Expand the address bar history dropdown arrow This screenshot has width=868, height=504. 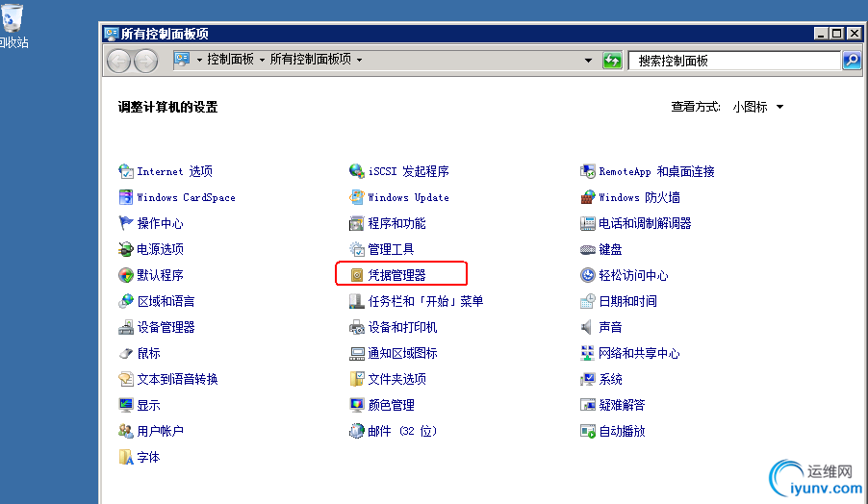pyautogui.click(x=588, y=61)
